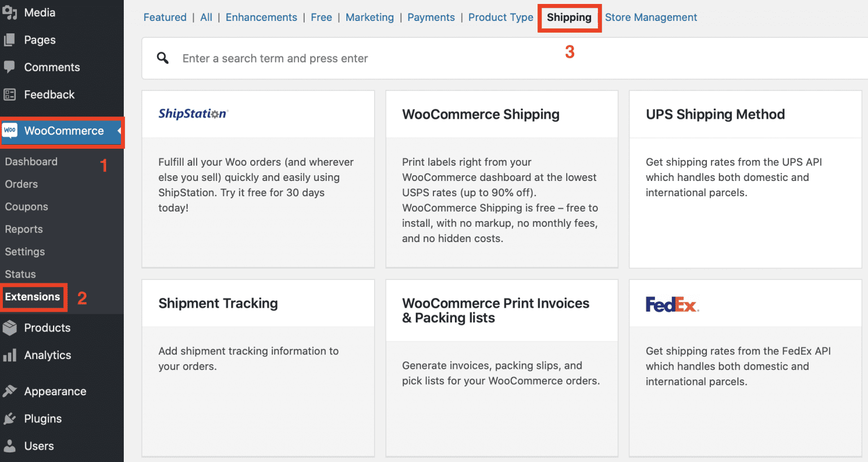Select the Pages icon in the sidebar
Viewport: 868px width, 462px height.
tap(10, 40)
